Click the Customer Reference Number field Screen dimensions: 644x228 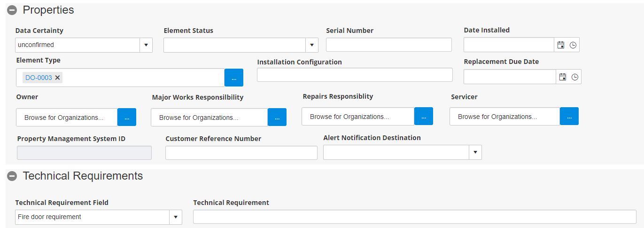point(241,153)
